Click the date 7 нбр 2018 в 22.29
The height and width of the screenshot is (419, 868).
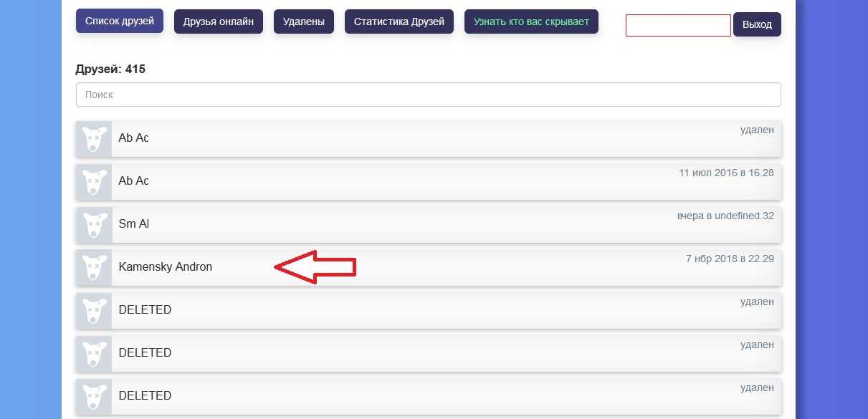tap(730, 259)
